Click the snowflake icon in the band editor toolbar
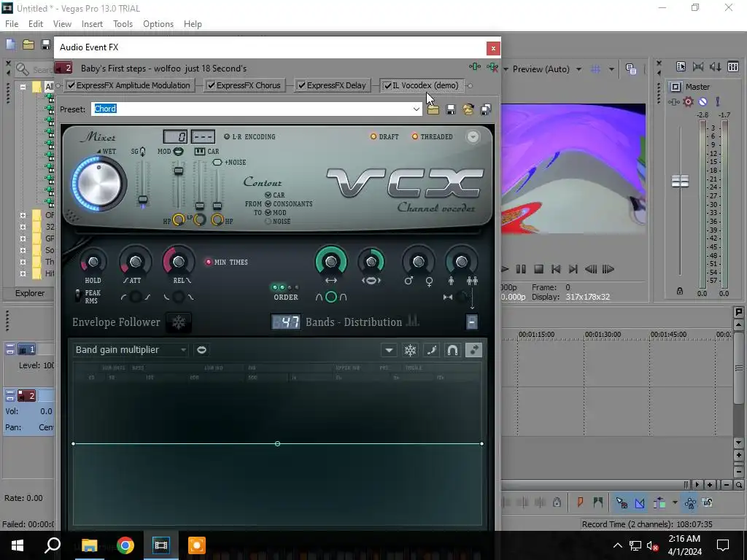The height and width of the screenshot is (560, 747). 410,351
